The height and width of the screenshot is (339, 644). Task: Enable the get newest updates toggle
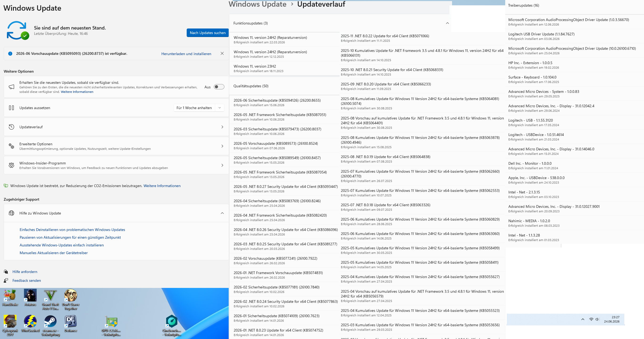click(x=219, y=87)
